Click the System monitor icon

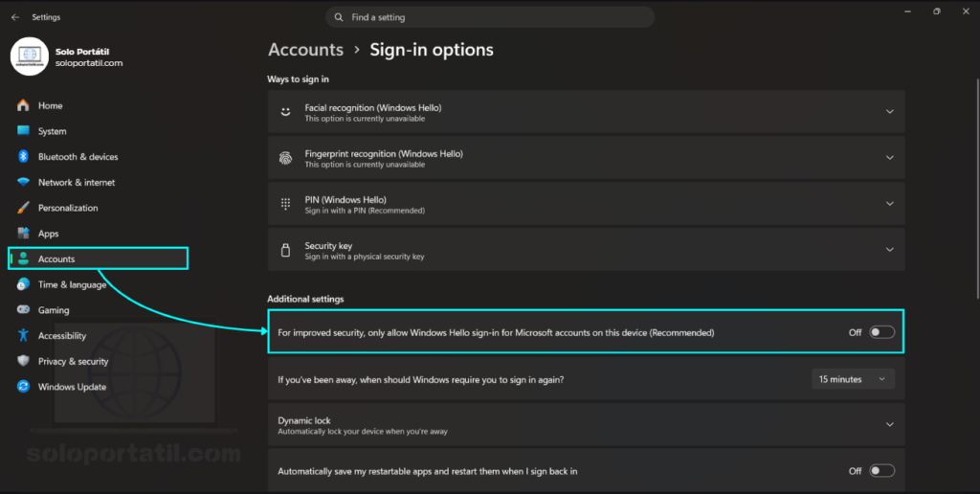[23, 131]
